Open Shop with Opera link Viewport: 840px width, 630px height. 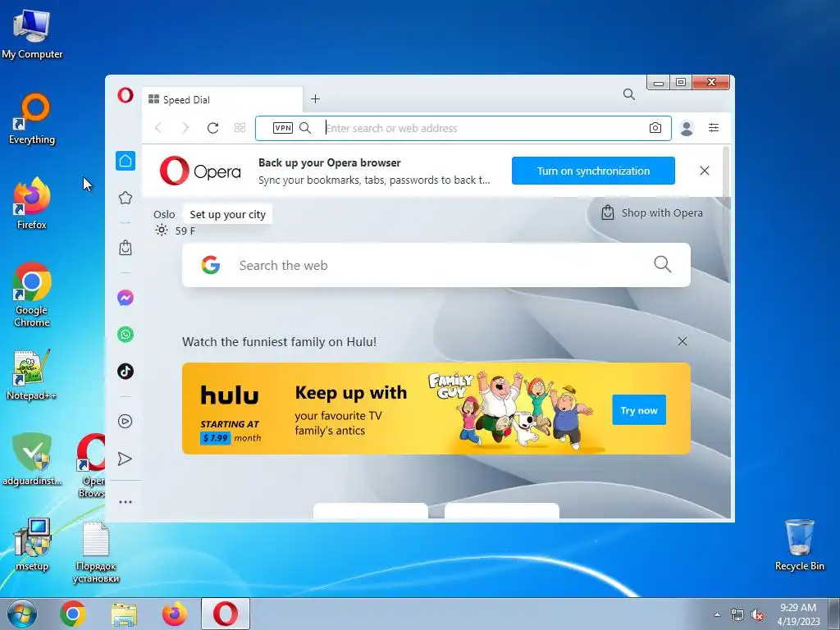[652, 212]
